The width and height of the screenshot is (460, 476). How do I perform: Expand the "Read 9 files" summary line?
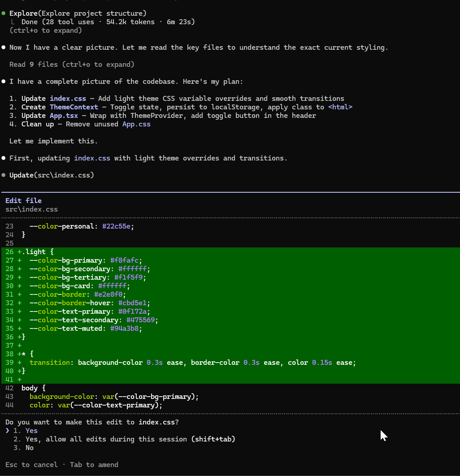pyautogui.click(x=72, y=65)
